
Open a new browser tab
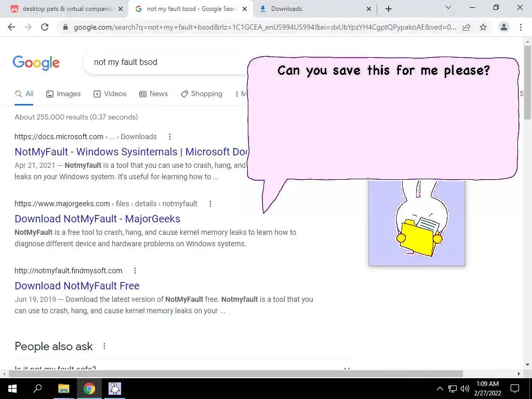pos(389,9)
